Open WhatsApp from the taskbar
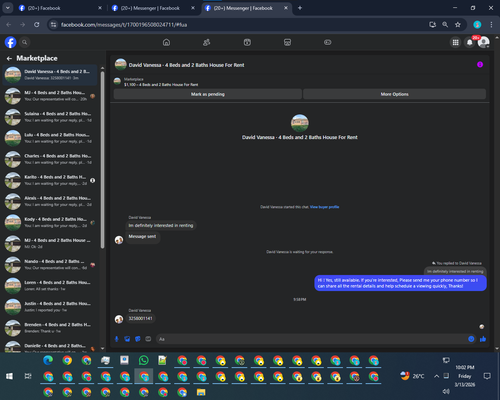This screenshot has height=400, width=500. click(144, 360)
